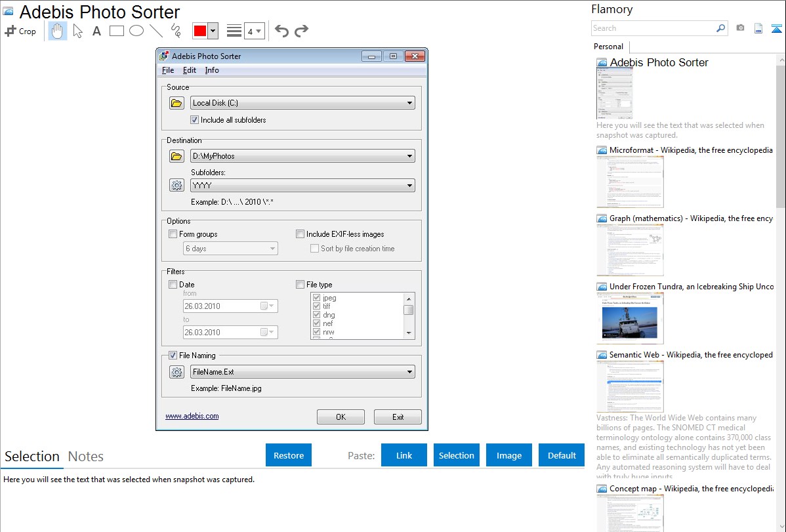Toggle Sort by file creation time
This screenshot has width=786, height=532.
(x=315, y=249)
